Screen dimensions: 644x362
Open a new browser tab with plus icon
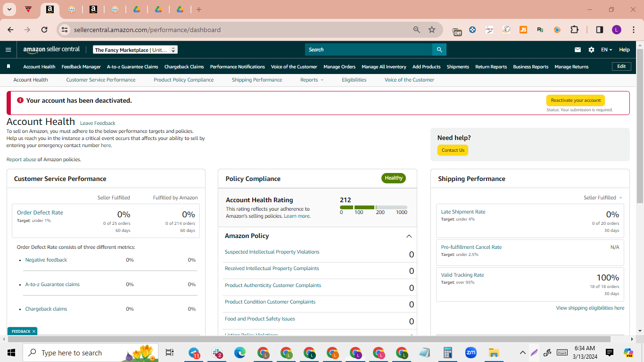point(199,9)
